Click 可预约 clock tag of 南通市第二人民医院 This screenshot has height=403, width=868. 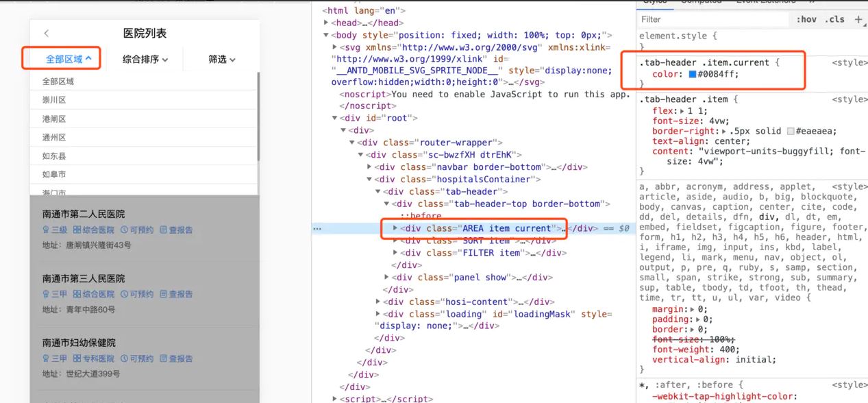click(x=137, y=230)
